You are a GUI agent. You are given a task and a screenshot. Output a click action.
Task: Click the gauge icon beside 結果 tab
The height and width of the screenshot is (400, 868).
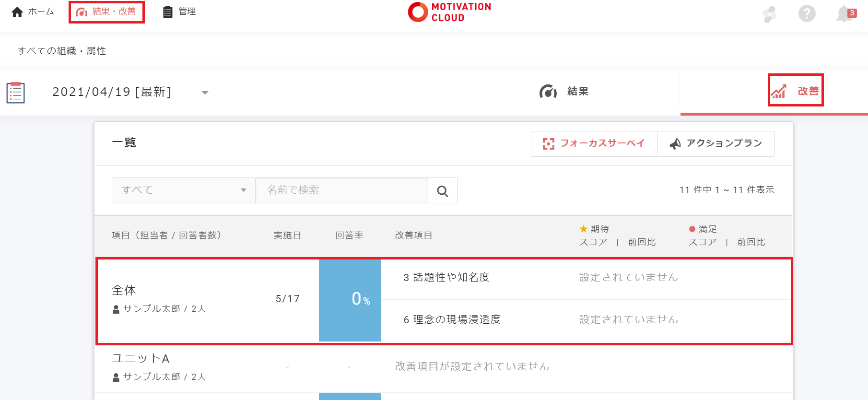(548, 92)
